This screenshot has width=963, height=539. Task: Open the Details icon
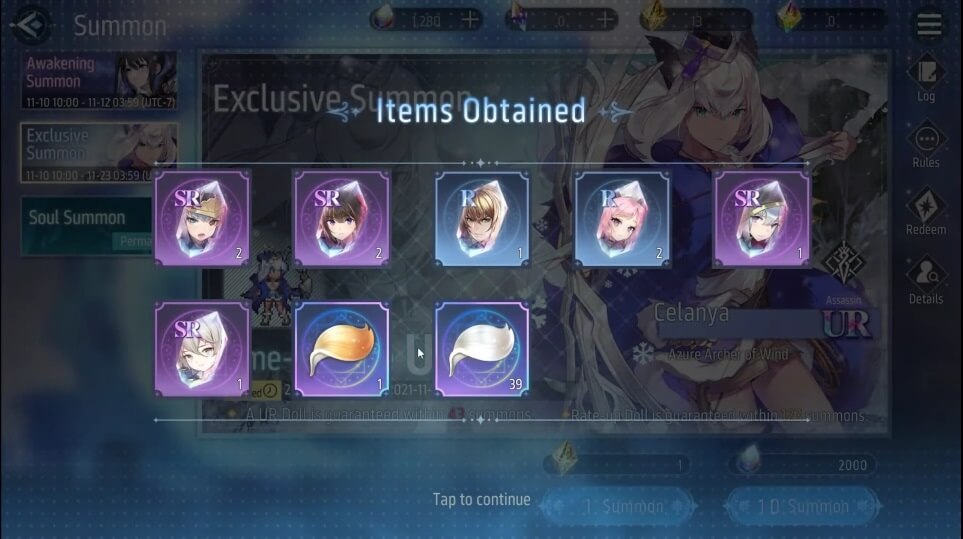[x=926, y=281]
